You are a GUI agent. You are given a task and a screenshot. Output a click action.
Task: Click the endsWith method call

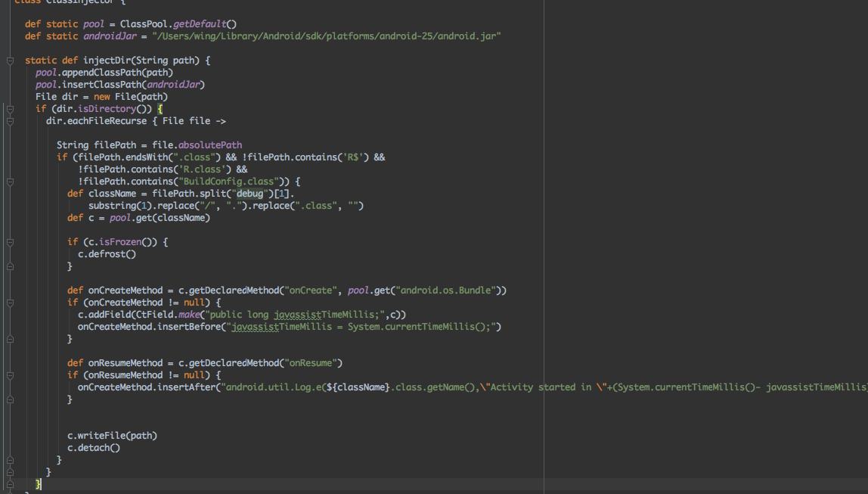click(147, 157)
